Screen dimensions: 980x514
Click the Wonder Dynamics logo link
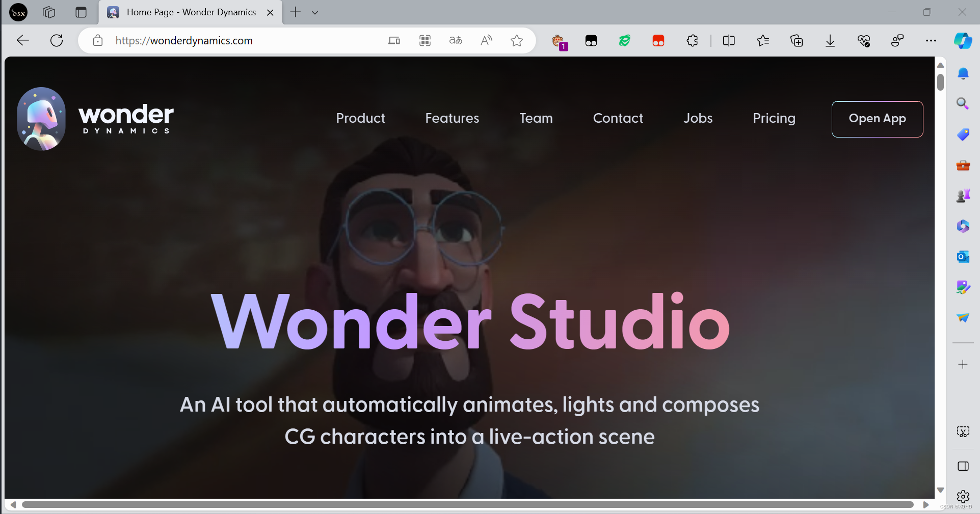tap(95, 119)
